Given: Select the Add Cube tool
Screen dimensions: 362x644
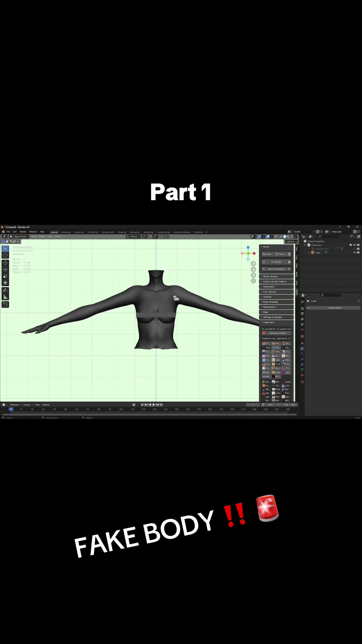Looking at the screenshot, I should pyautogui.click(x=5, y=304).
